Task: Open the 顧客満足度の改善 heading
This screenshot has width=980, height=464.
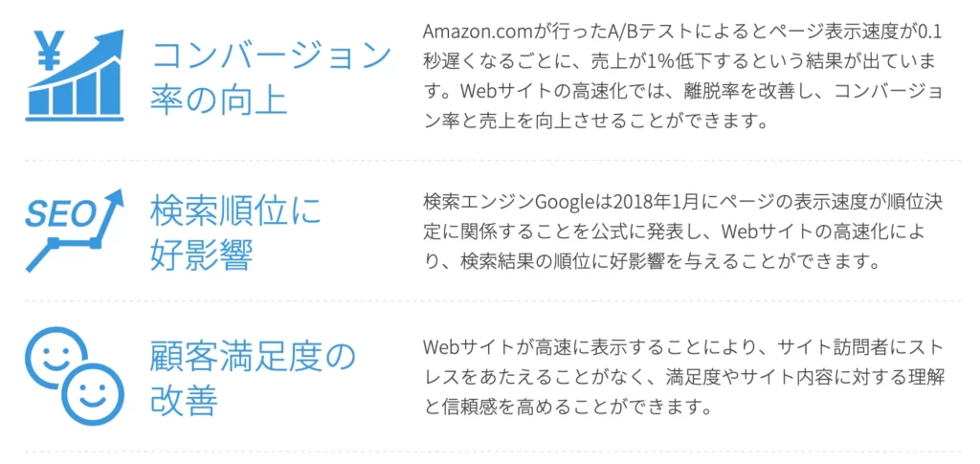Action: (x=253, y=380)
